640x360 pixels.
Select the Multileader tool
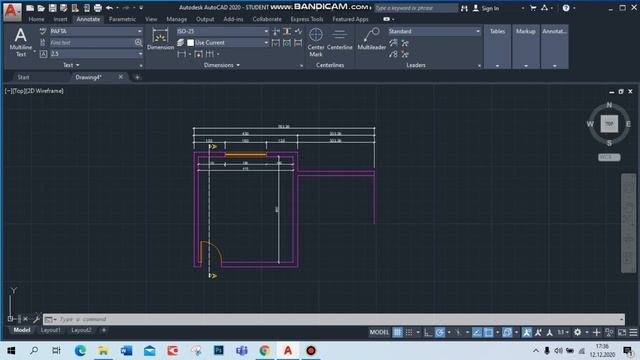pyautogui.click(x=371, y=40)
